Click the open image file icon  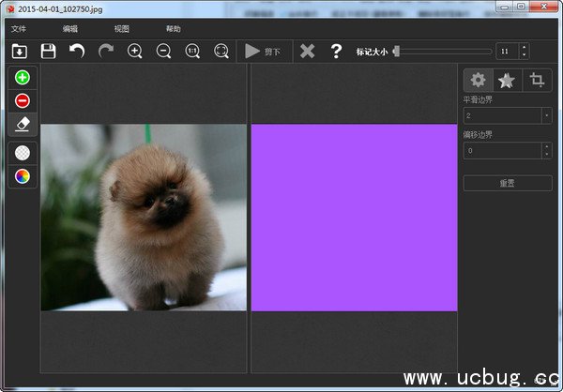click(x=19, y=52)
